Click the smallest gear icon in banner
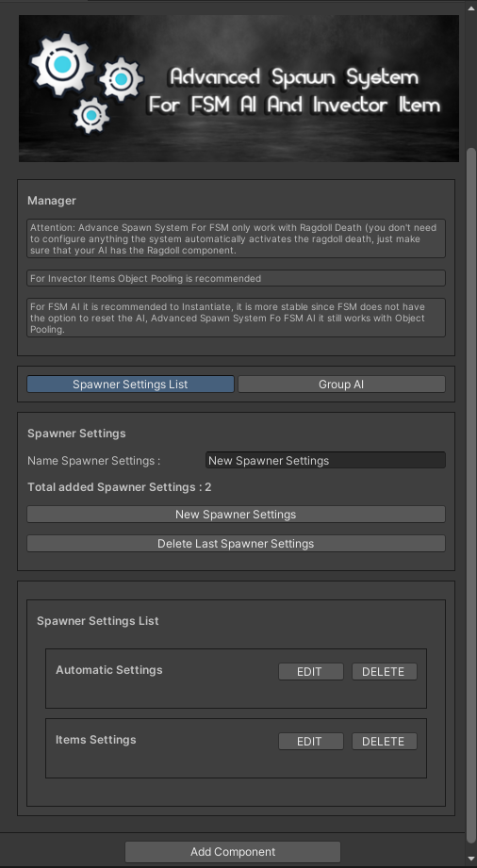477x868 pixels. point(90,115)
